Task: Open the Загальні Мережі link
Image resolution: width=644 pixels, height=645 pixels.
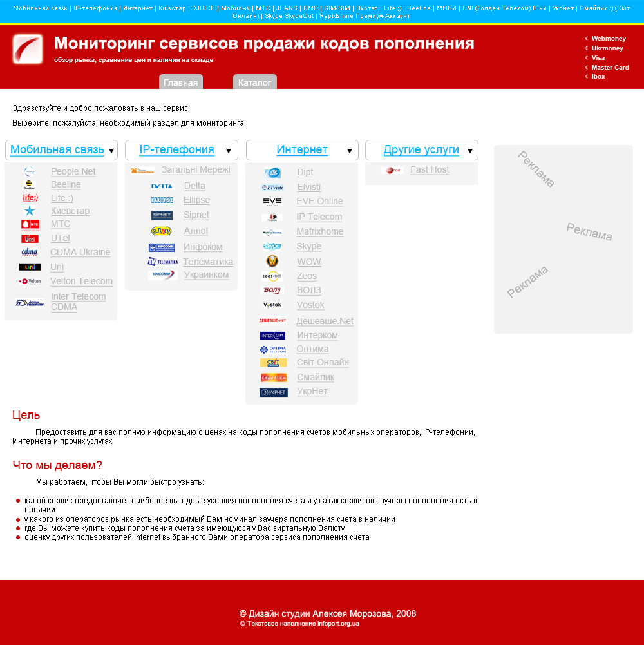Action: (x=196, y=169)
